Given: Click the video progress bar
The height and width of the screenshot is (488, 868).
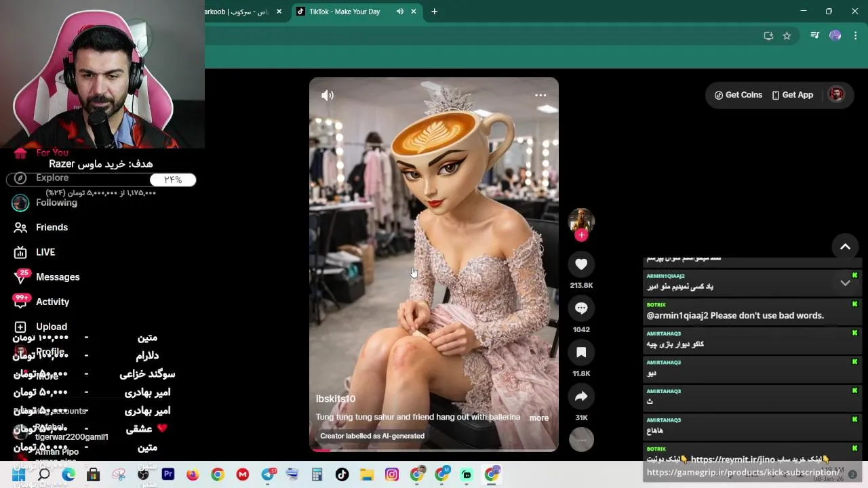Looking at the screenshot, I should click(434, 450).
